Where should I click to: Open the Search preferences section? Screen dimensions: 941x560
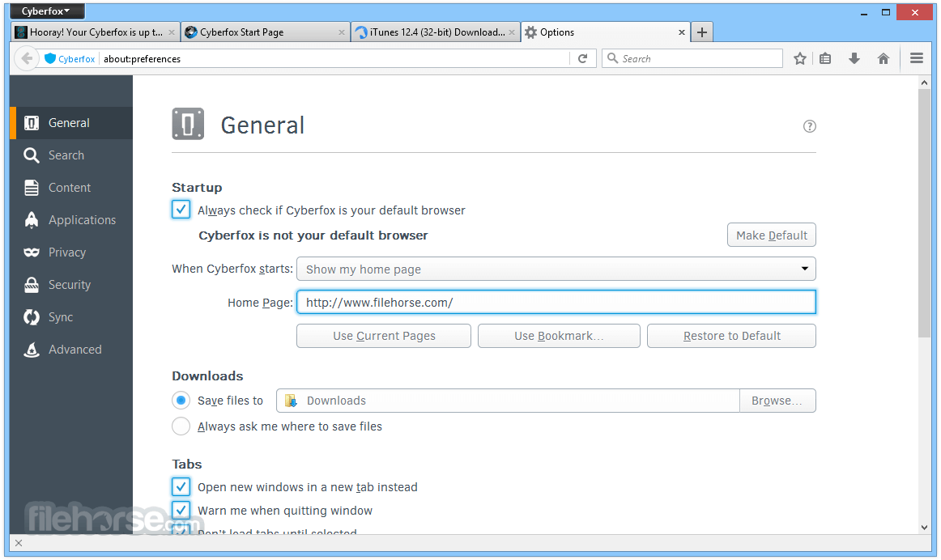tap(71, 155)
